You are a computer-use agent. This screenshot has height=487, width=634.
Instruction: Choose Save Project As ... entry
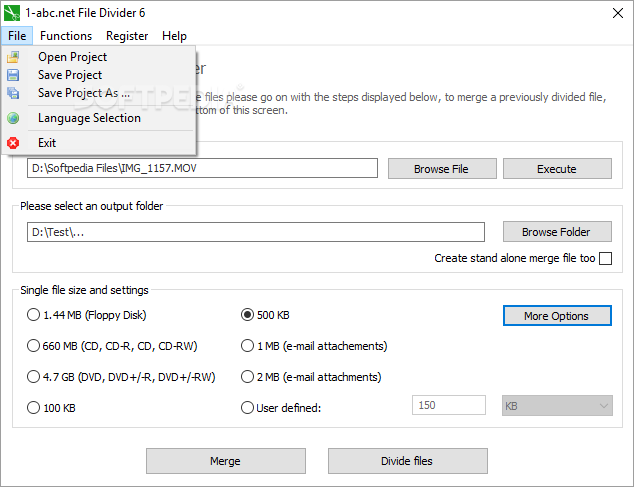point(99,93)
